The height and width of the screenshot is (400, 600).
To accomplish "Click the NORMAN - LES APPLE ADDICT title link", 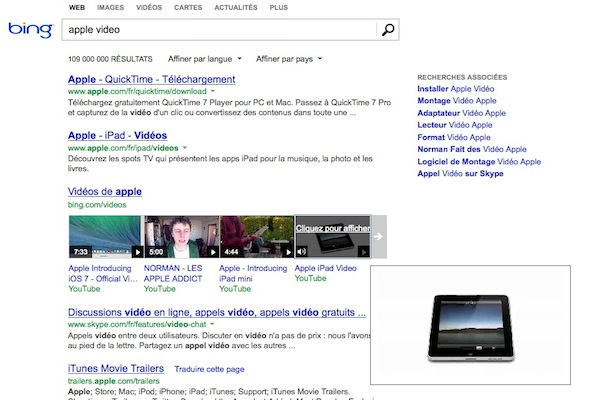I will pyautogui.click(x=173, y=273).
